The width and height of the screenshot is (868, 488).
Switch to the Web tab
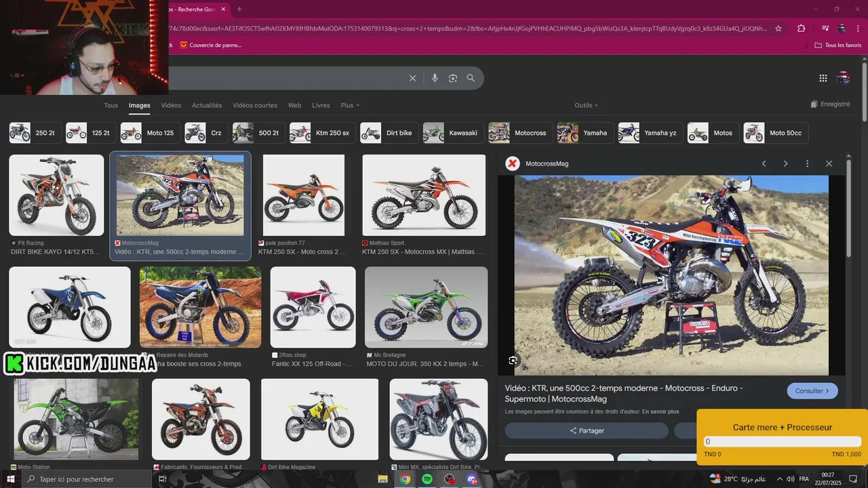click(294, 105)
